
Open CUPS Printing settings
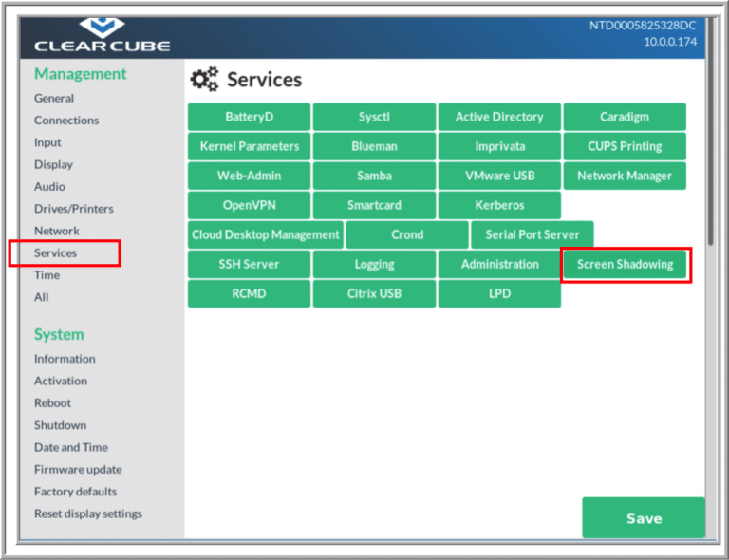tap(625, 146)
